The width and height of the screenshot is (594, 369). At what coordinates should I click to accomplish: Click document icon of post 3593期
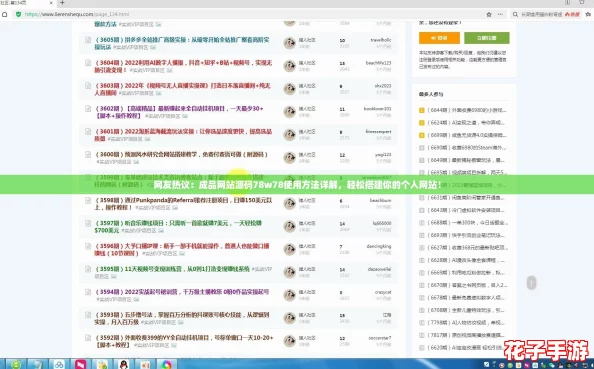tap(88, 315)
